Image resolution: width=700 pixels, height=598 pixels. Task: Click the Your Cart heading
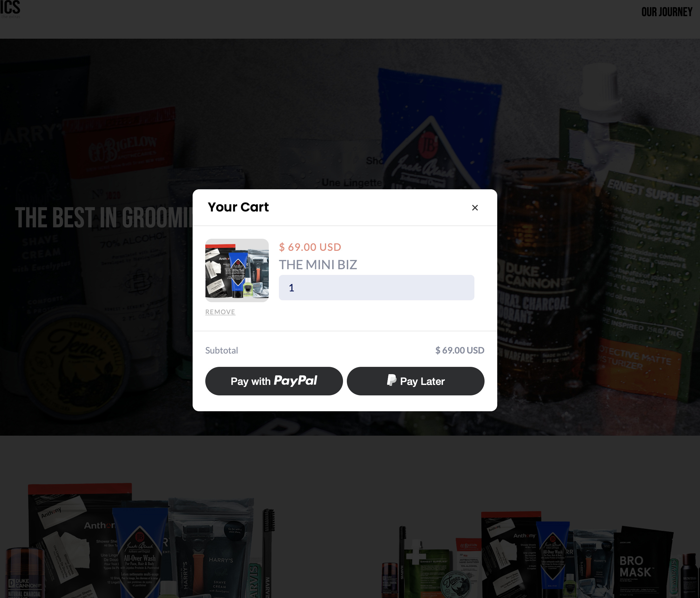pyautogui.click(x=238, y=207)
